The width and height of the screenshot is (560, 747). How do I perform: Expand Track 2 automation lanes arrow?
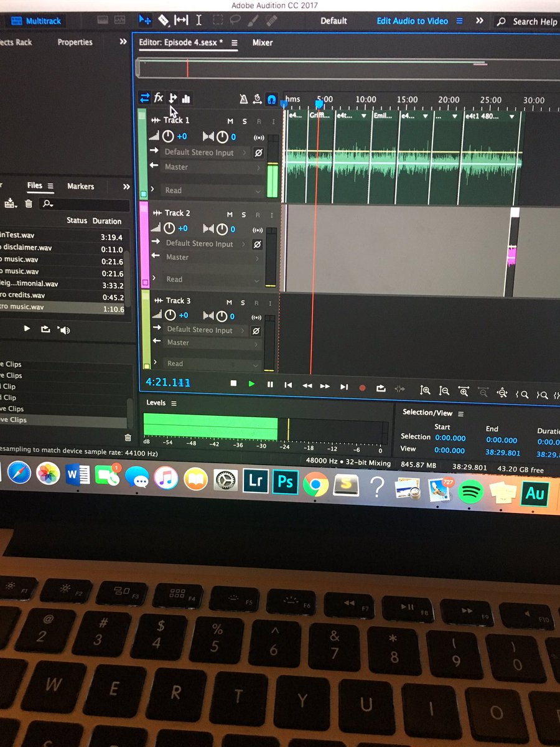[x=154, y=278]
